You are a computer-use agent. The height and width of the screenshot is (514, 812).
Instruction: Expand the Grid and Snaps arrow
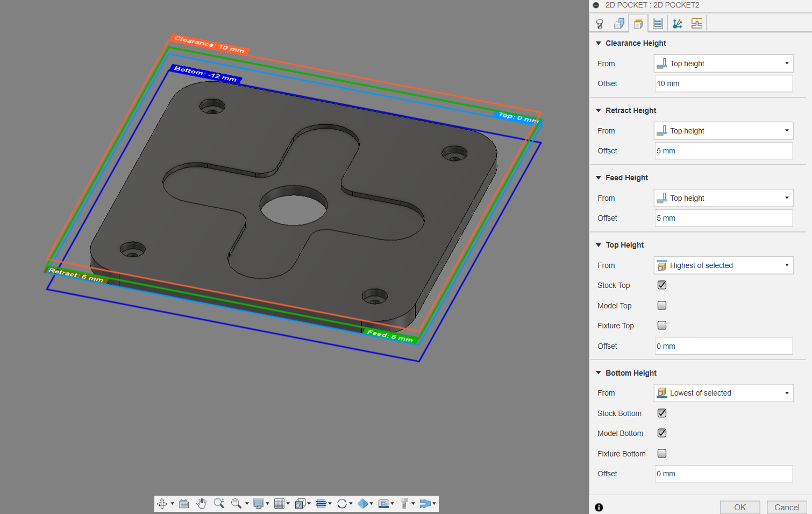[x=288, y=504]
